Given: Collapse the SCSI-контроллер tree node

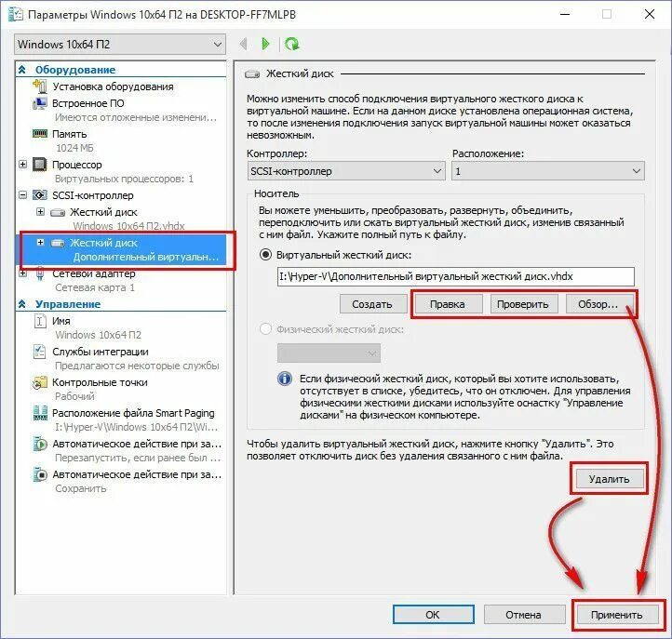Looking at the screenshot, I should [x=23, y=195].
